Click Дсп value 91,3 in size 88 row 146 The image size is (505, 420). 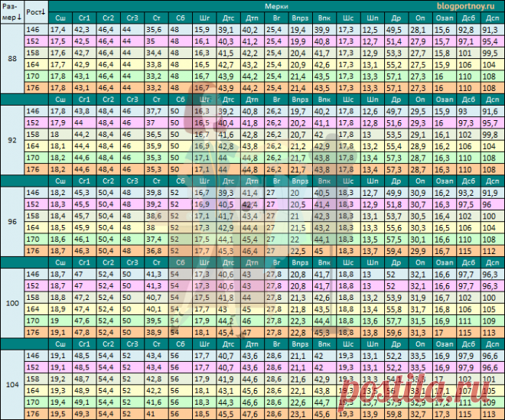pos(493,30)
